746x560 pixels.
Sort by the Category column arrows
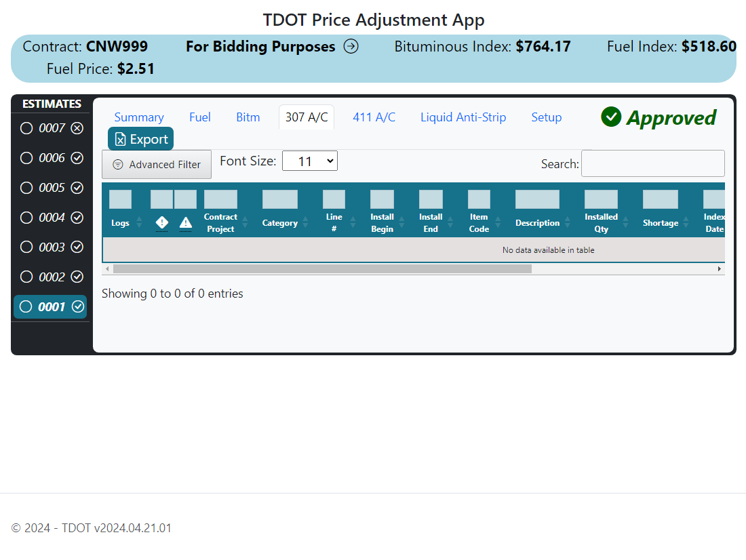coord(305,222)
